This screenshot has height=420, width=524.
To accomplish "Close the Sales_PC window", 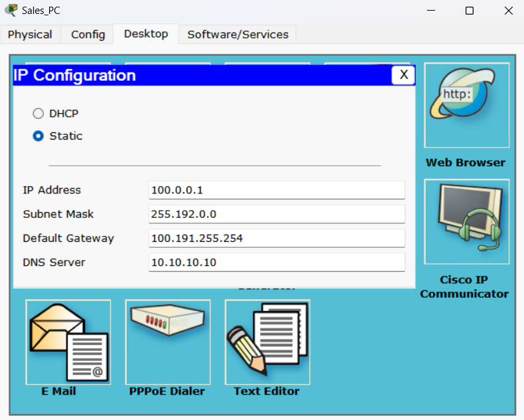I will 509,11.
